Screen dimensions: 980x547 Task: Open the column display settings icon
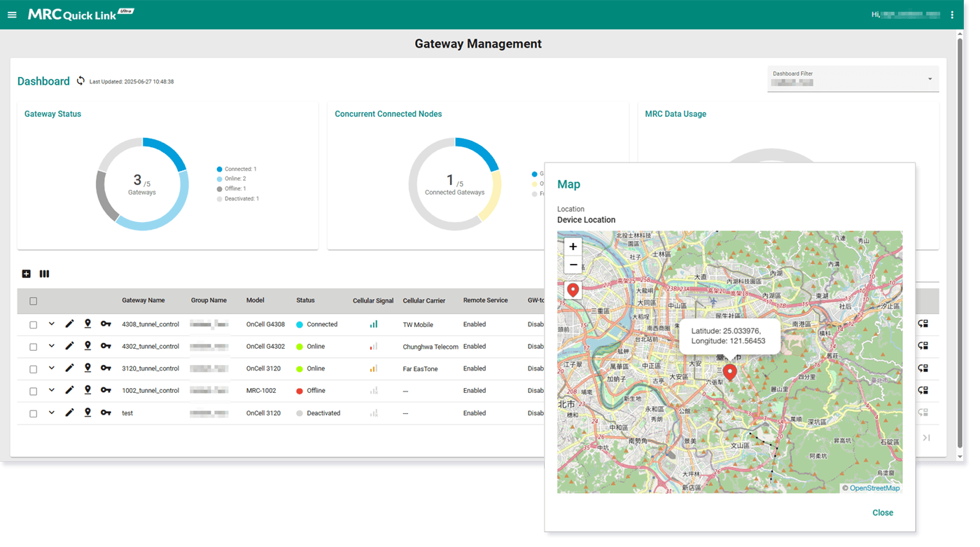tap(44, 274)
